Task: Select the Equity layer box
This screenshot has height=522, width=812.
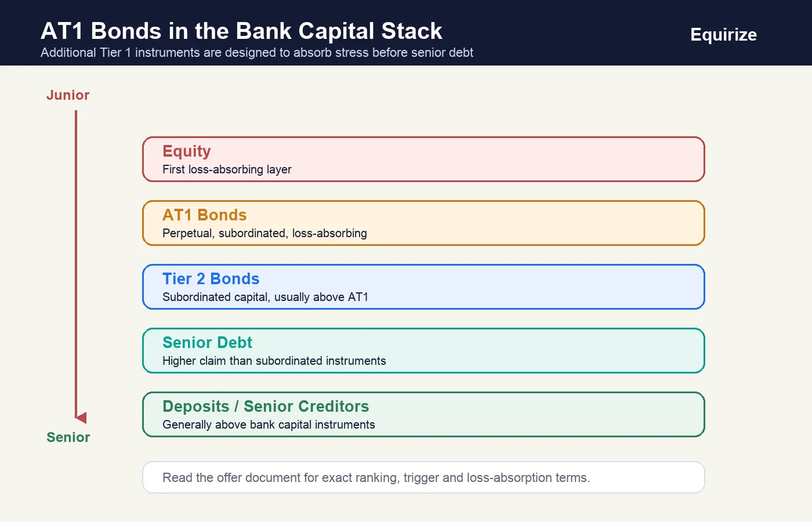Action: tap(423, 159)
